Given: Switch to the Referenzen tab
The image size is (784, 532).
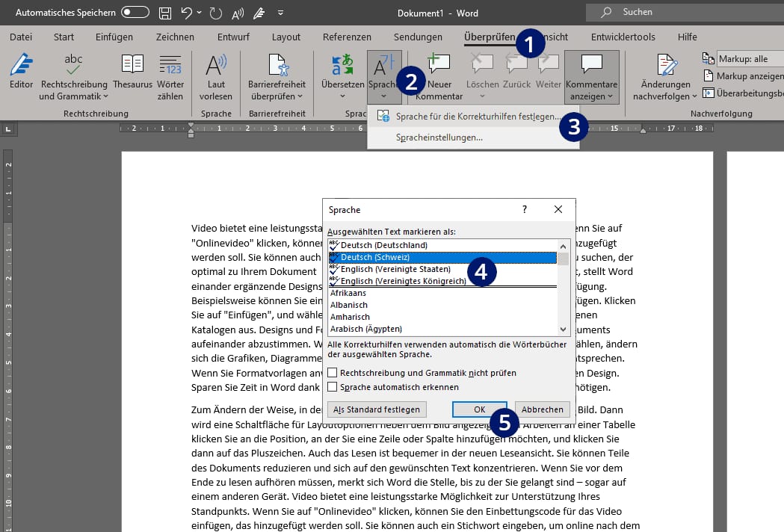Looking at the screenshot, I should coord(347,37).
